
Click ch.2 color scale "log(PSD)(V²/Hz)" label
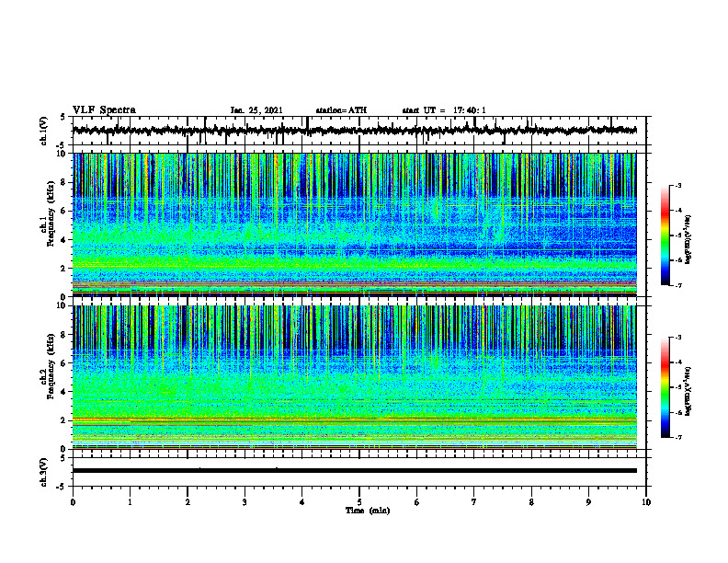pos(688,391)
